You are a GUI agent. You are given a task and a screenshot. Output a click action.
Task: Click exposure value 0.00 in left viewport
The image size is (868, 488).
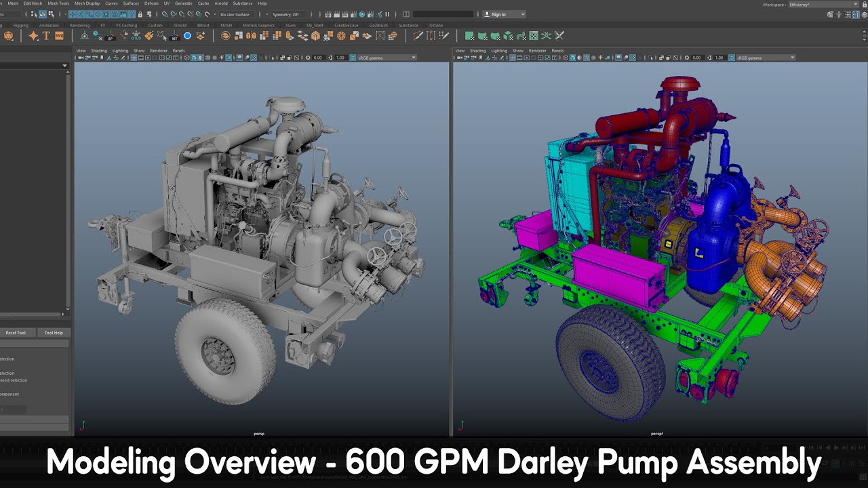(x=317, y=58)
